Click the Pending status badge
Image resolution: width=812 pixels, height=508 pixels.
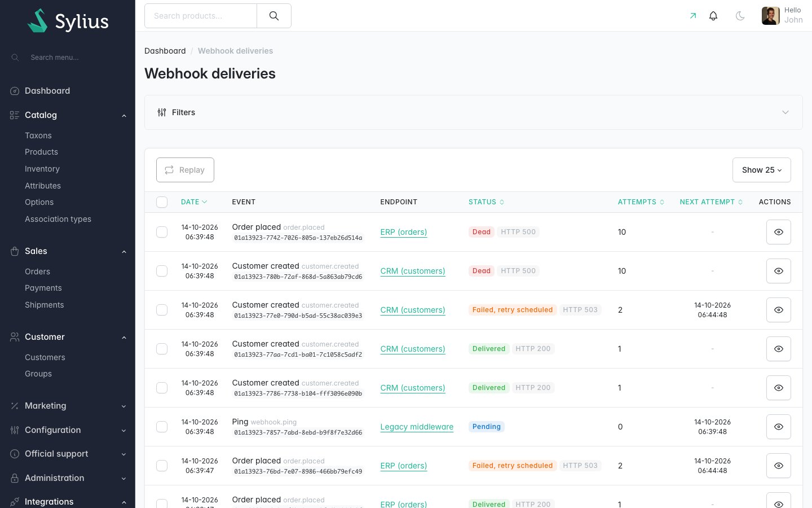tap(487, 427)
